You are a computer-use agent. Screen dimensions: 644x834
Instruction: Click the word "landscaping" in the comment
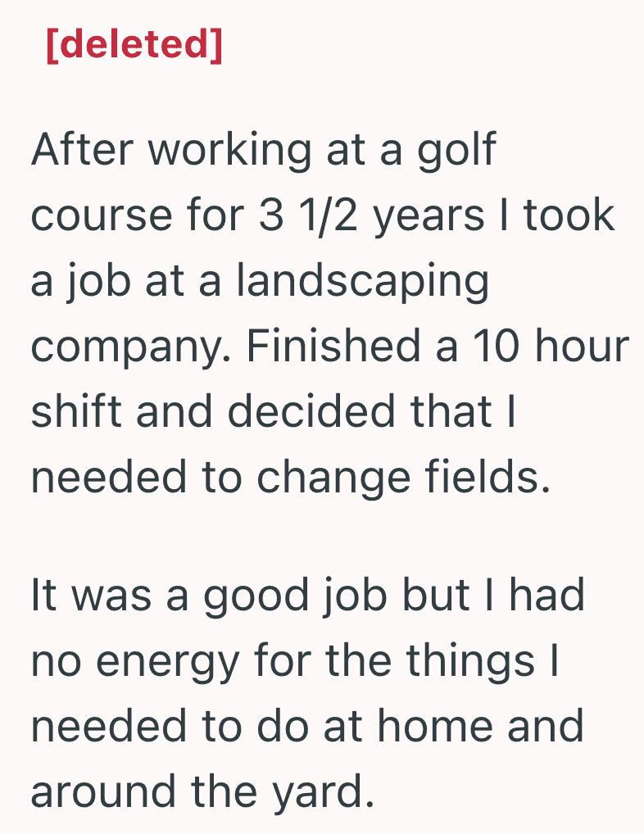pyautogui.click(x=363, y=281)
